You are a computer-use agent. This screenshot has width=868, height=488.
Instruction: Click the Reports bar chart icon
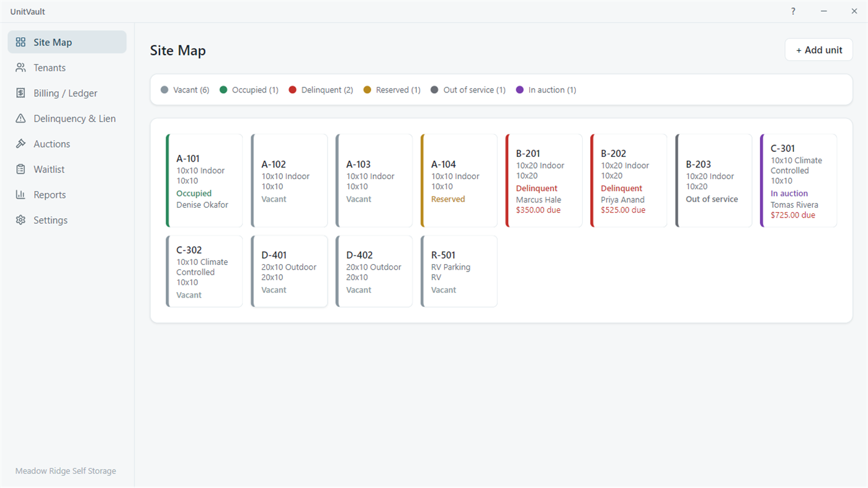pyautogui.click(x=20, y=195)
